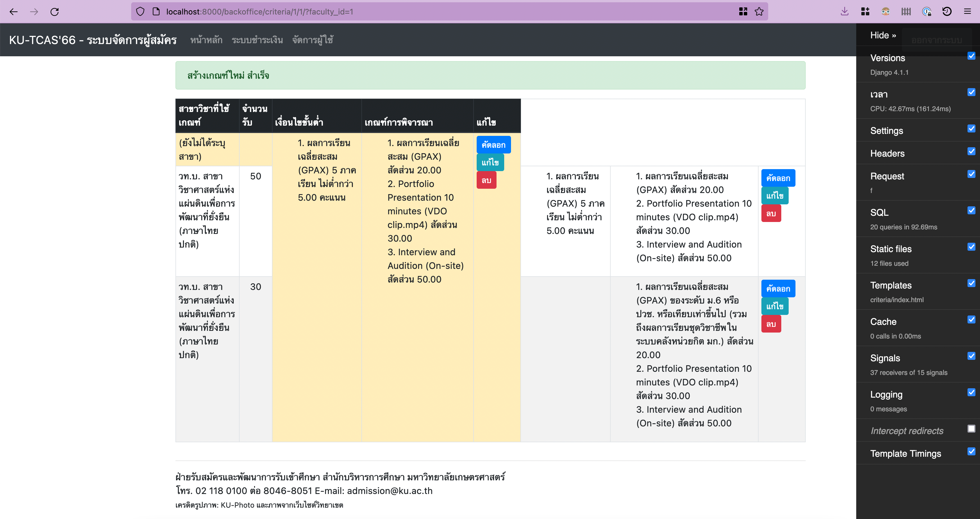Click KU-TCAS'66 brand title link
This screenshot has height=519, width=980.
[x=93, y=40]
